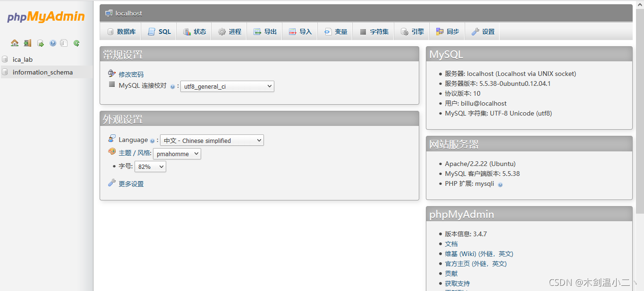Click the MySQL 字符集 UTF-8 Unicode text
This screenshot has height=291, width=644.
point(498,113)
